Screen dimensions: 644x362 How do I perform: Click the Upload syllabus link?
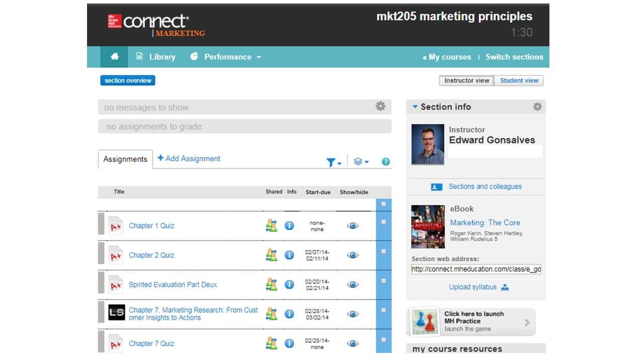click(472, 287)
